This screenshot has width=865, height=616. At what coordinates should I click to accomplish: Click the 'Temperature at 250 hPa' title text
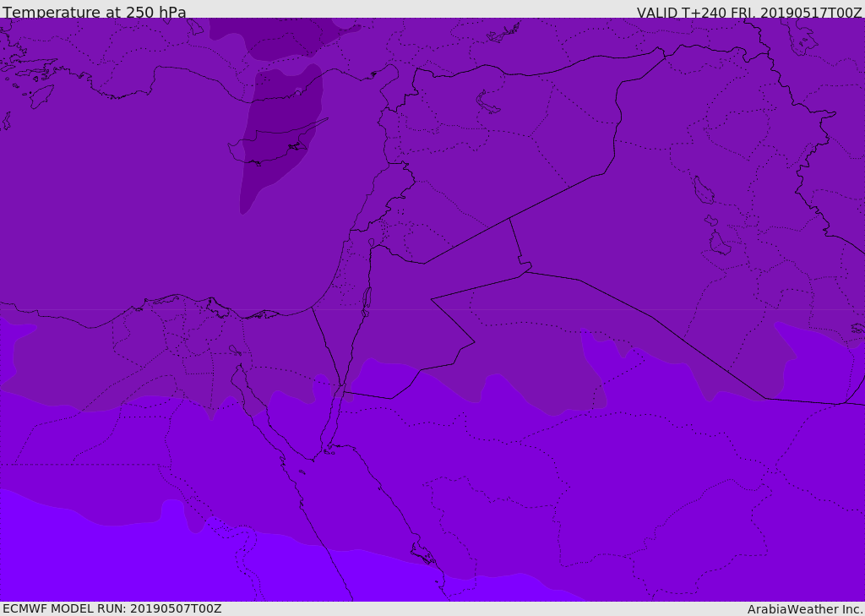pyautogui.click(x=95, y=12)
